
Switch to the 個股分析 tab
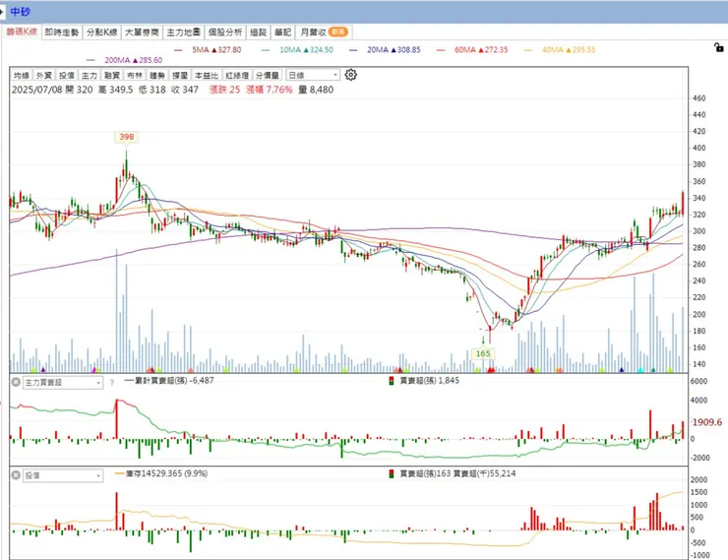pos(225,32)
